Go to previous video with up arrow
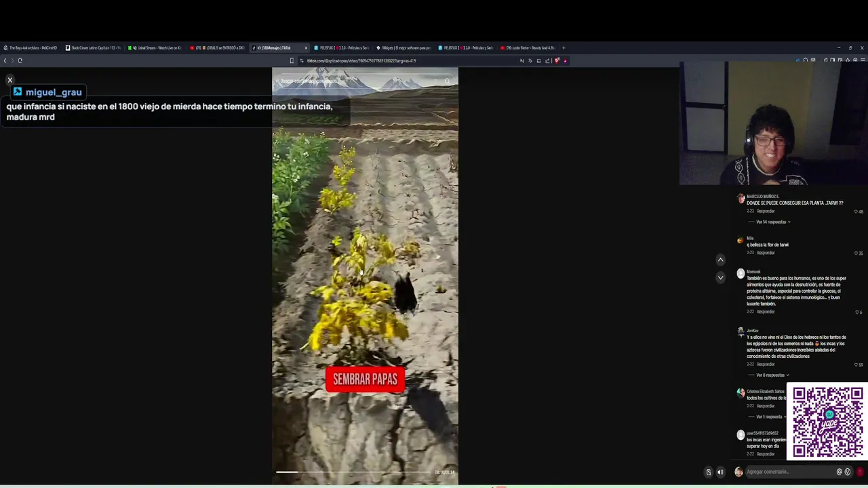Screen dimensions: 868x488 pos(720,260)
